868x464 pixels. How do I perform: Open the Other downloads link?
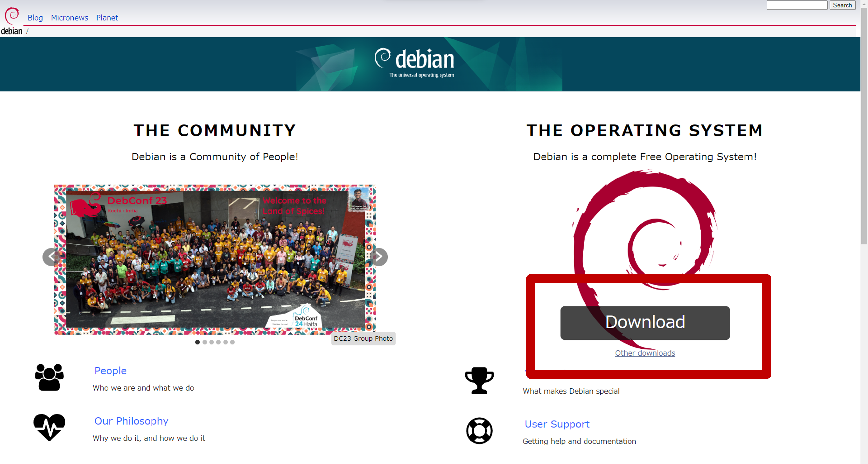[x=645, y=353]
